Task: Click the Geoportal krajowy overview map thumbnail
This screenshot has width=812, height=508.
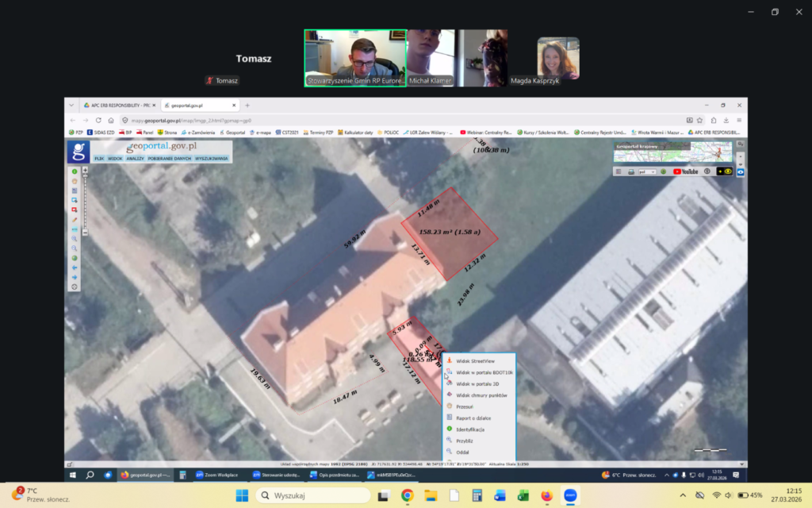Action: [673, 152]
